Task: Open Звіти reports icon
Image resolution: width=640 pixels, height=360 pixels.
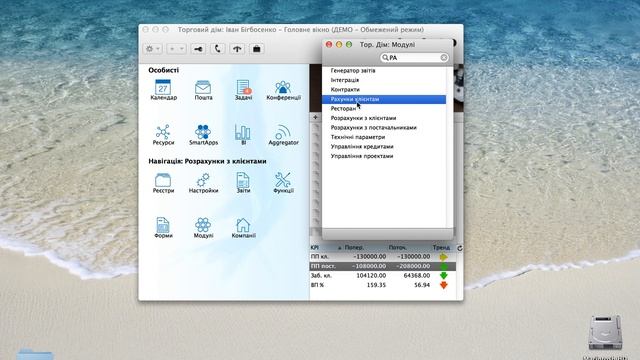Action: [243, 182]
